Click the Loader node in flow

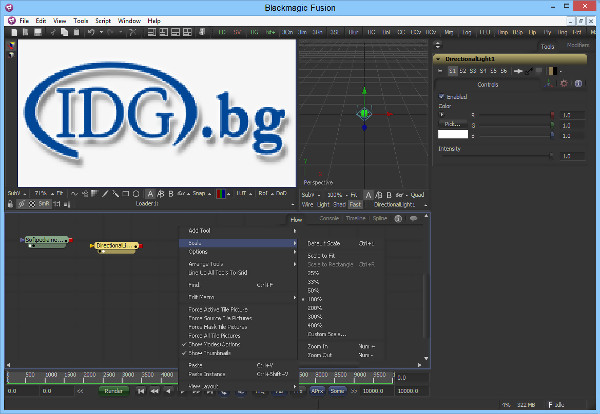click(x=47, y=241)
